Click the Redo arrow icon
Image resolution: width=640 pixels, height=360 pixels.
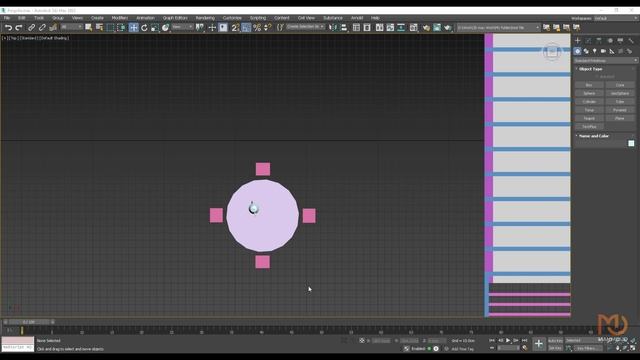pyautogui.click(x=19, y=28)
